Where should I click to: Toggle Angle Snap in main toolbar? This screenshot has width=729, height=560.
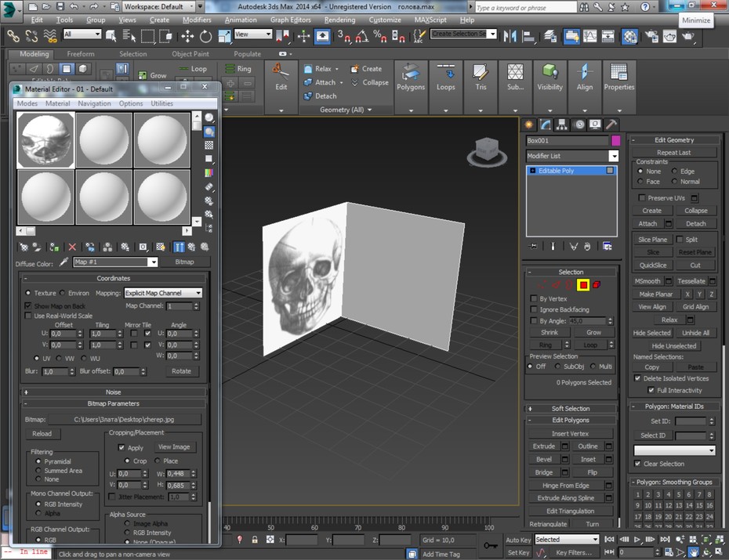click(x=362, y=36)
